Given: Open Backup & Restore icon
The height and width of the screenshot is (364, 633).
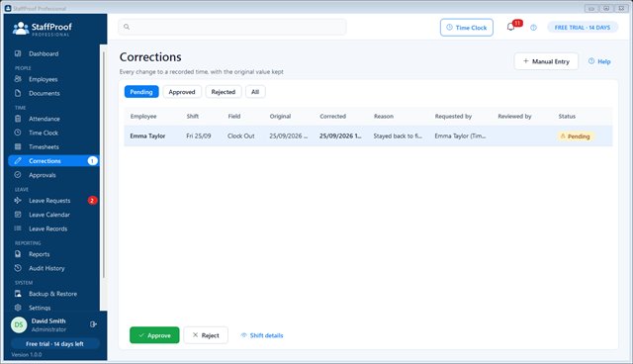Looking at the screenshot, I should click(18, 294).
